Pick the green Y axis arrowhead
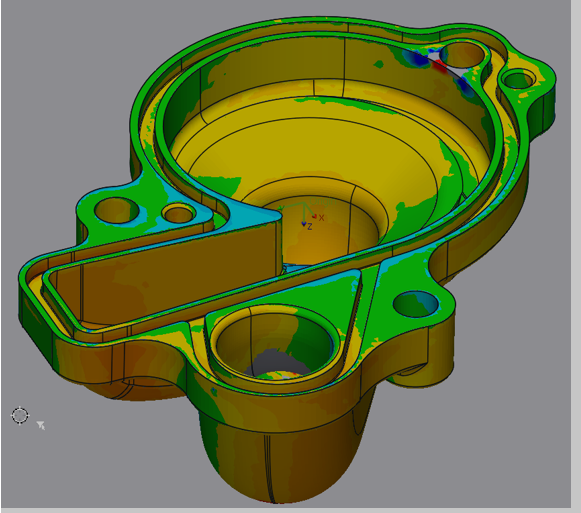 pyautogui.click(x=280, y=208)
